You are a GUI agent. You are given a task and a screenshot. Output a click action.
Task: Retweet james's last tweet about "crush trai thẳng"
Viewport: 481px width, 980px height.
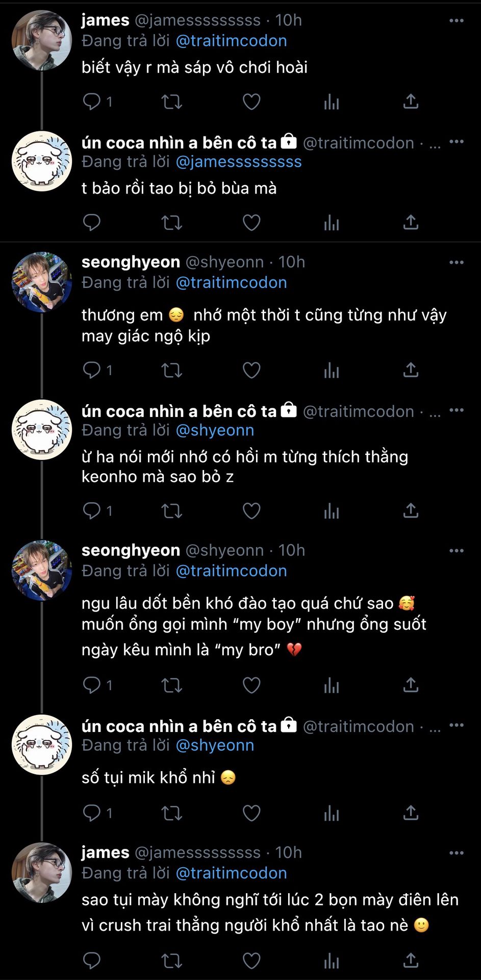171,961
